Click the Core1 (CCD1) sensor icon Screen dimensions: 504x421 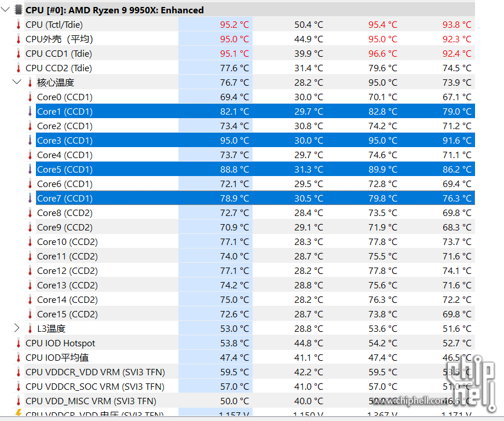(30, 112)
